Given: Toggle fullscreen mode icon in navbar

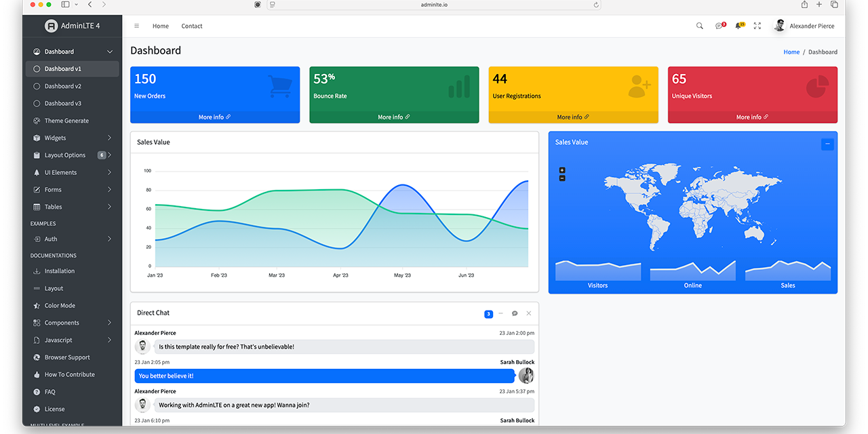Looking at the screenshot, I should pos(757,26).
